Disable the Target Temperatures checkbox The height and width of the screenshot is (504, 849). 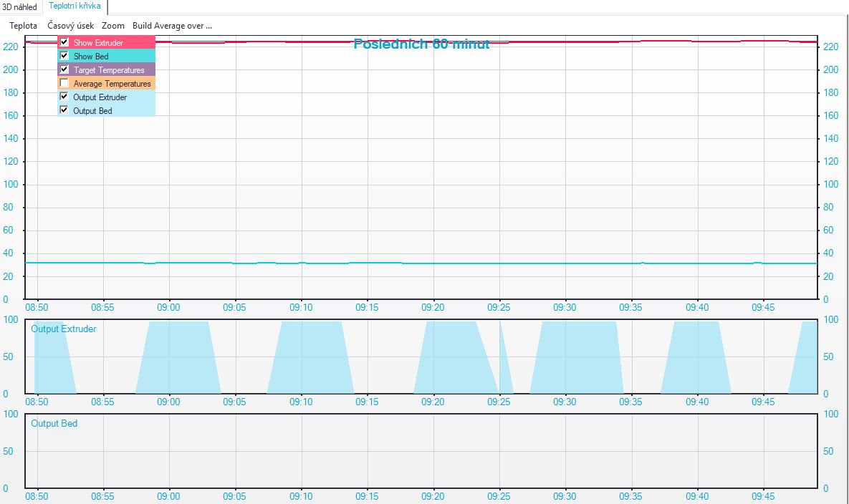tap(64, 69)
